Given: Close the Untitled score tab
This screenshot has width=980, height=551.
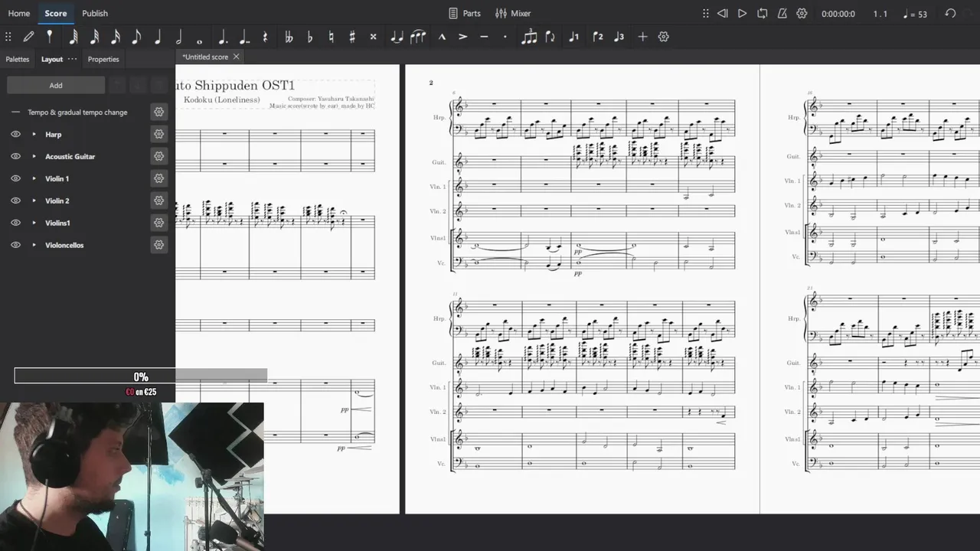Looking at the screenshot, I should tap(236, 57).
